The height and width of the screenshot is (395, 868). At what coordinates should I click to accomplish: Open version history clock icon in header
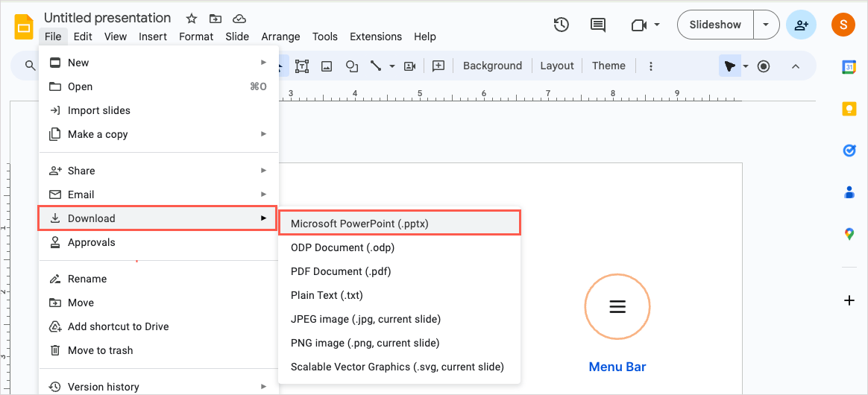(x=562, y=25)
